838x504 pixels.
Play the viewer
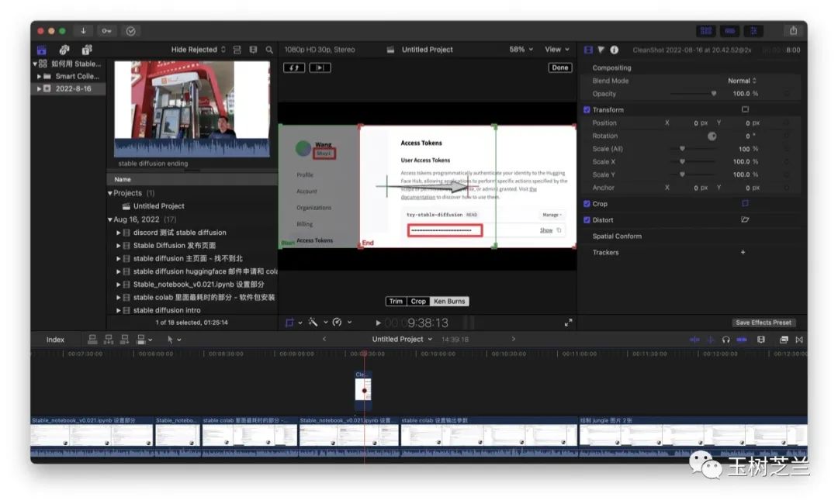pos(378,323)
